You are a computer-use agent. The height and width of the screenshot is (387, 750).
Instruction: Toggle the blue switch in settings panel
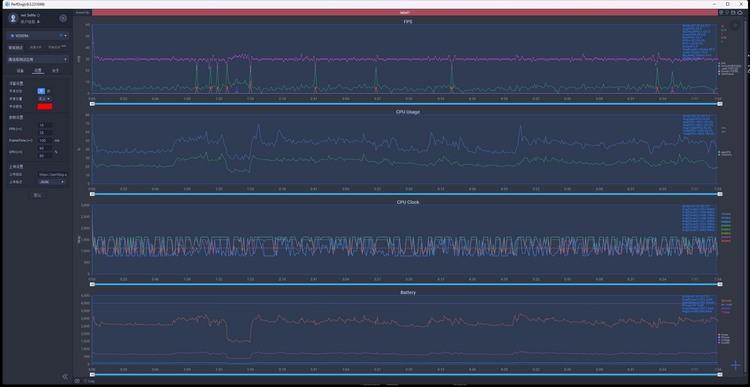click(x=42, y=91)
